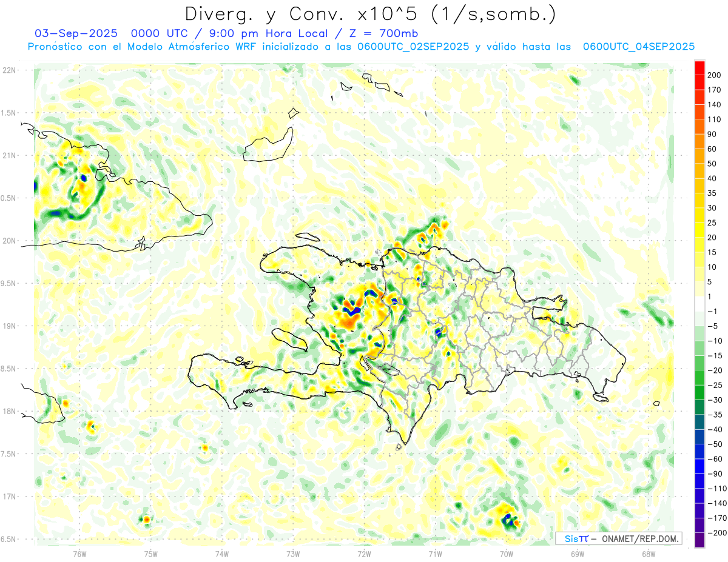
Task: Select the '74W' longitude label
Action: (222, 554)
